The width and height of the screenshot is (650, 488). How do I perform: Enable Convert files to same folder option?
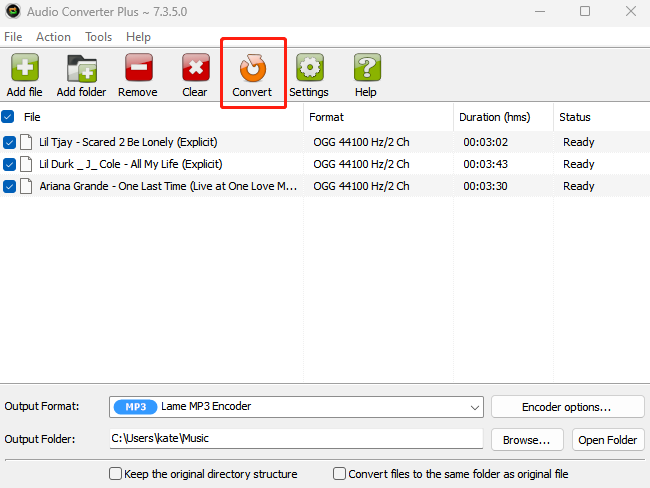(339, 473)
